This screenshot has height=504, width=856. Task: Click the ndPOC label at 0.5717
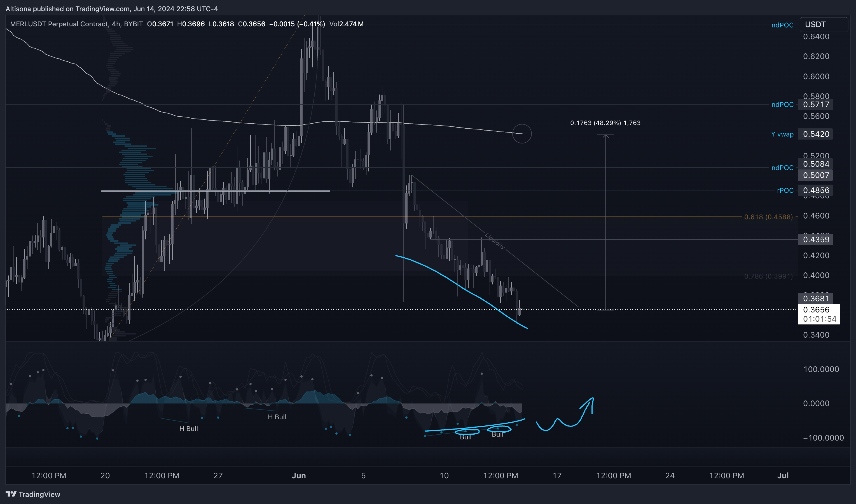pyautogui.click(x=782, y=105)
